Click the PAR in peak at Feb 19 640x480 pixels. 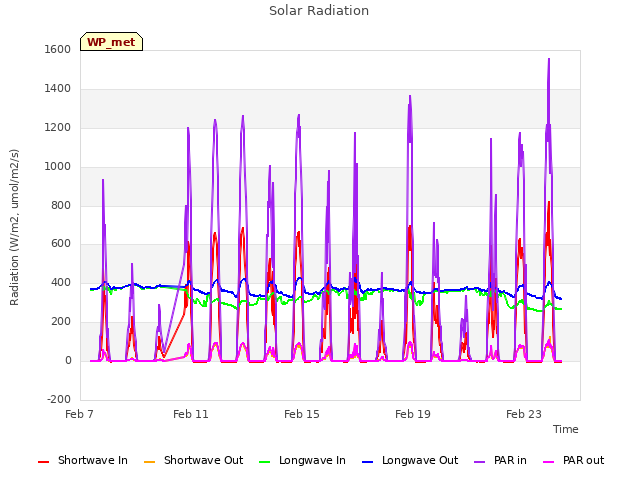point(410,96)
